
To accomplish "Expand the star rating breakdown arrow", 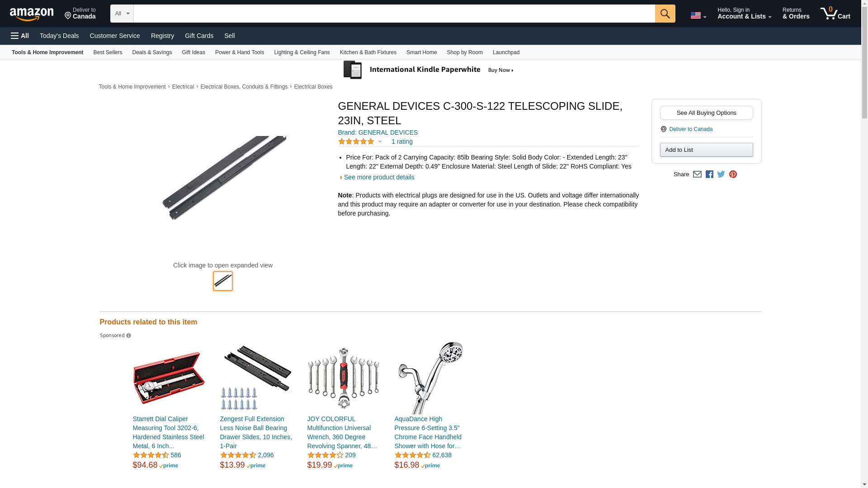I will (380, 142).
